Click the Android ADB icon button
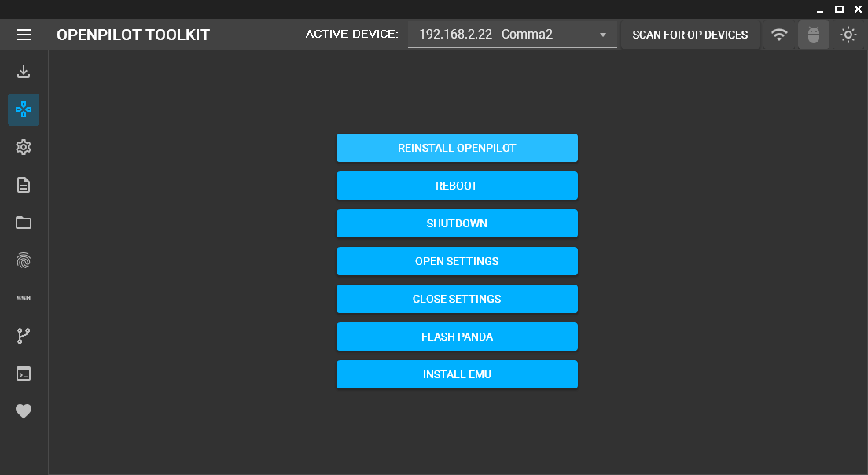 coord(813,35)
